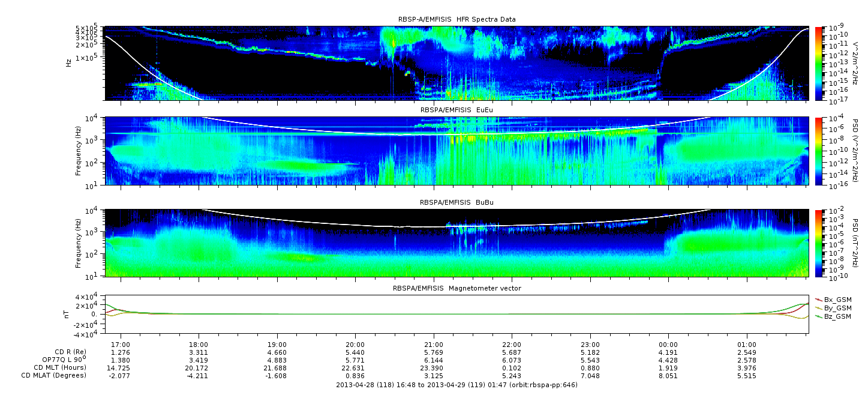
Task: Click the date range caption below the plots
Action: pyautogui.click(x=456, y=384)
